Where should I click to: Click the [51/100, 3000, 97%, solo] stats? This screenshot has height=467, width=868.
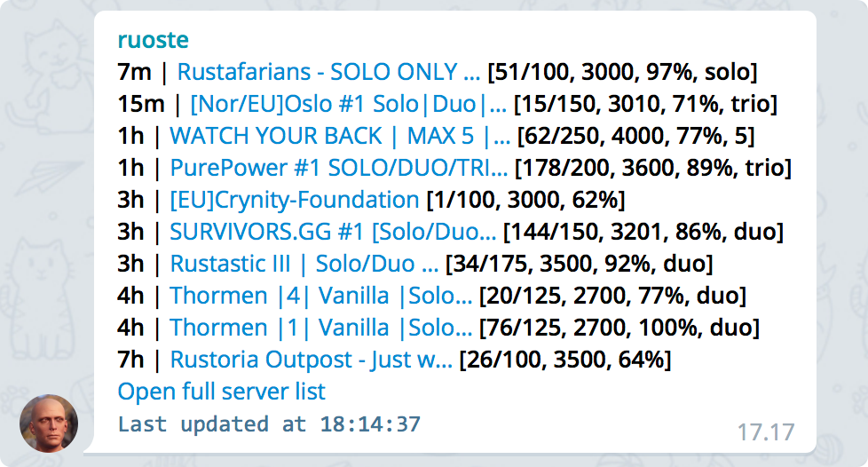pyautogui.click(x=622, y=72)
